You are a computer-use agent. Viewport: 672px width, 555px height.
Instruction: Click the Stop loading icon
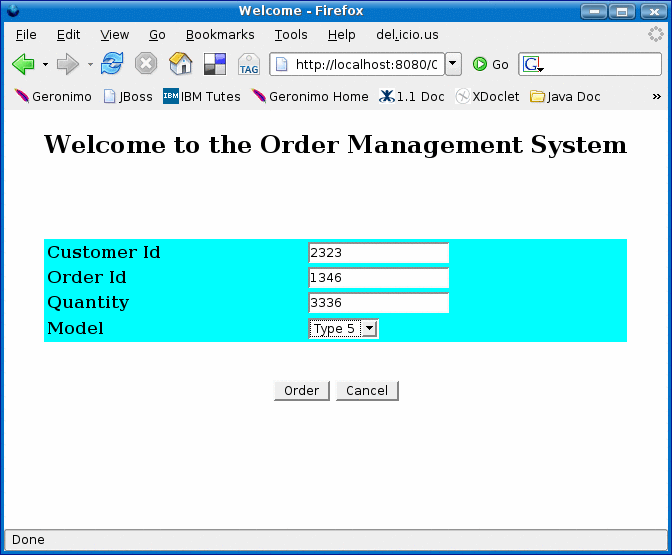pyautogui.click(x=146, y=64)
